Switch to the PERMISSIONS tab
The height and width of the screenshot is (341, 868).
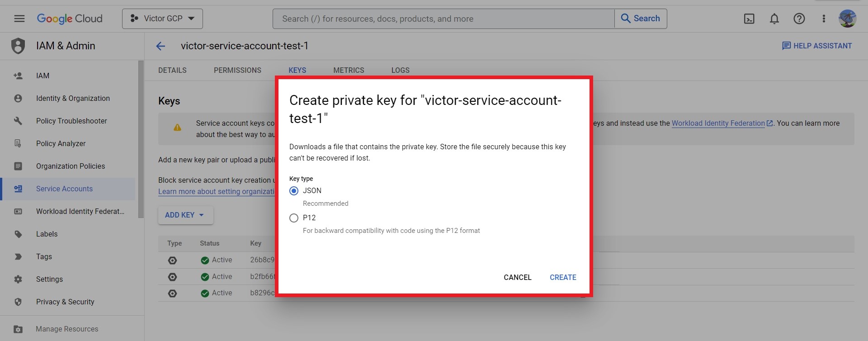pyautogui.click(x=237, y=70)
